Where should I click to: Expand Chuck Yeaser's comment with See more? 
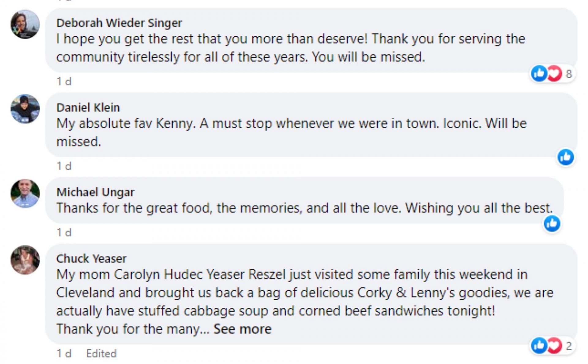(x=242, y=329)
